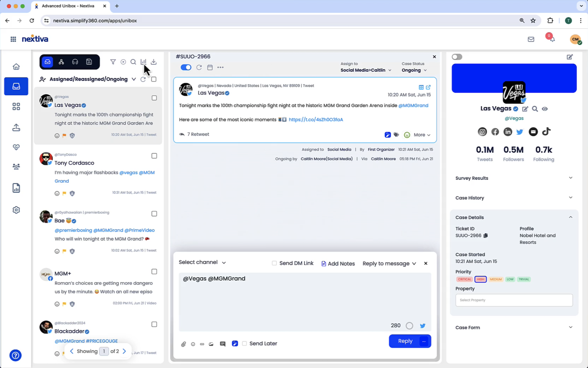Screen dimensions: 588x368
Task: Set priority to CRITICAL
Action: click(465, 279)
